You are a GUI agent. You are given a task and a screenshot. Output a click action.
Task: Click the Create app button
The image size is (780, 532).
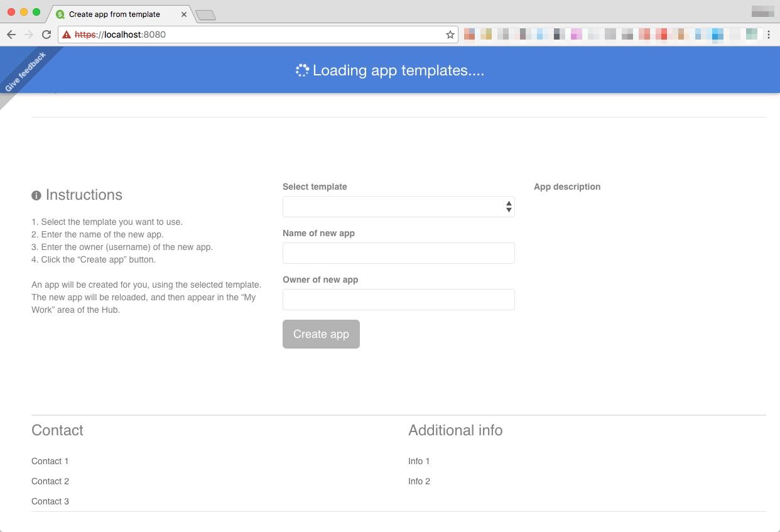(x=321, y=334)
